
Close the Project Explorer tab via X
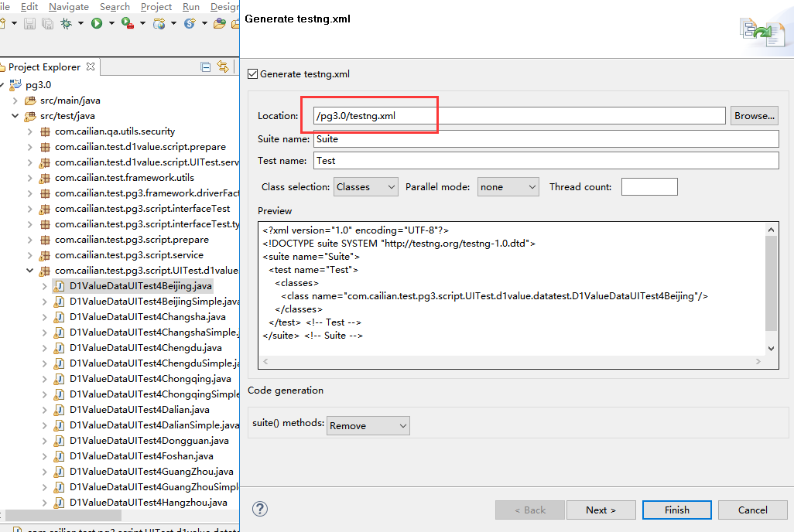click(91, 66)
